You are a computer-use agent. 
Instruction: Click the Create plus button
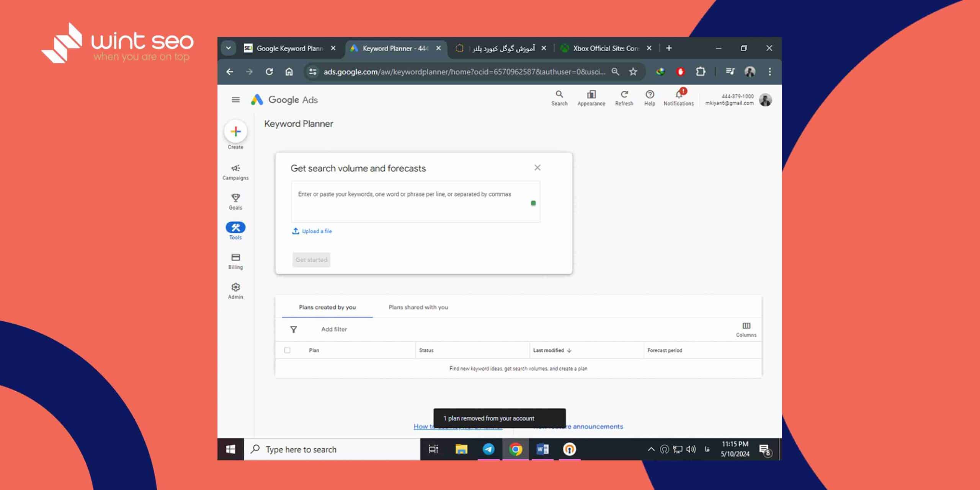235,132
